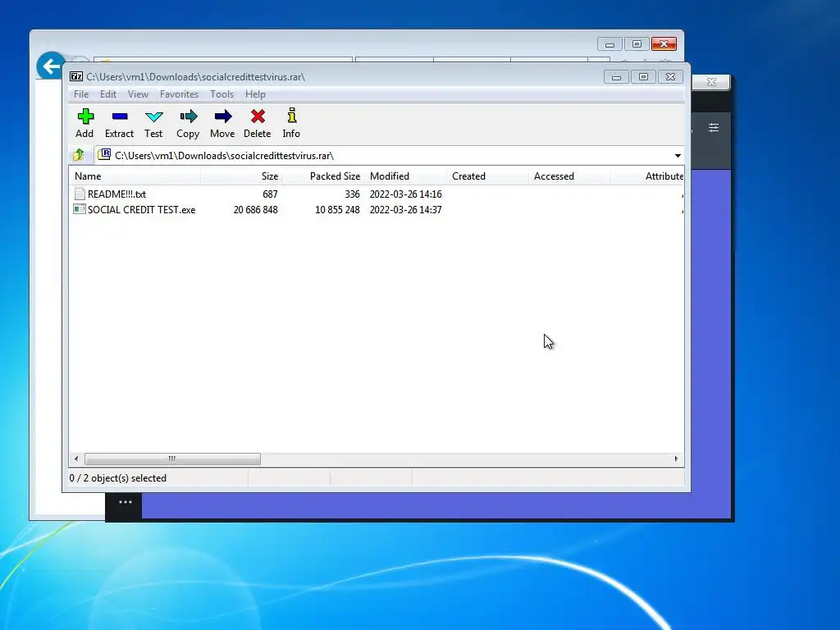Open the Edit menu
This screenshot has width=840, height=630.
coord(107,94)
